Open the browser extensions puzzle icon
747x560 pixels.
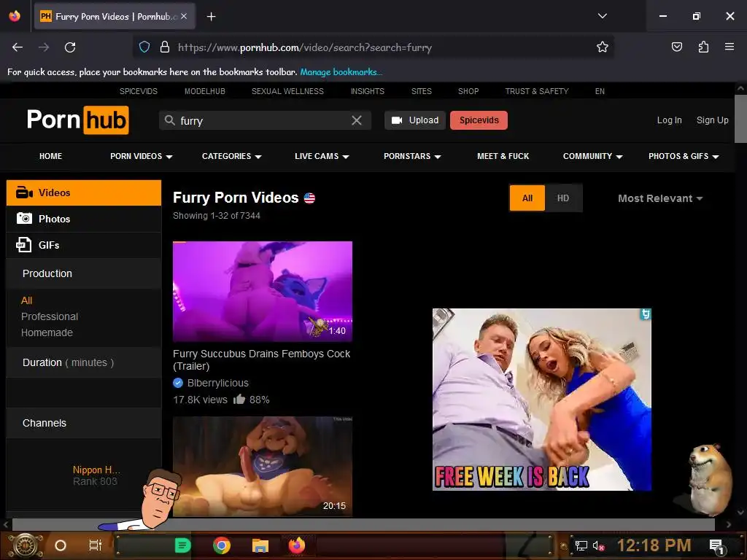click(x=703, y=47)
